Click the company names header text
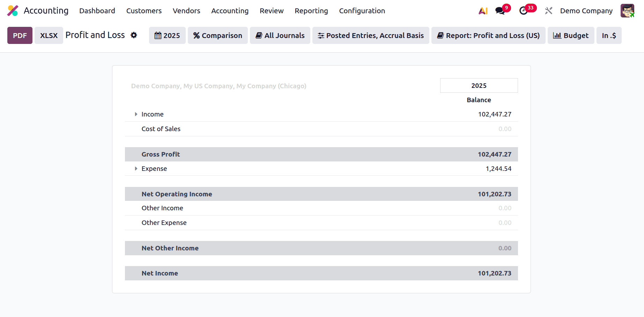This screenshot has width=644, height=317. tap(219, 86)
